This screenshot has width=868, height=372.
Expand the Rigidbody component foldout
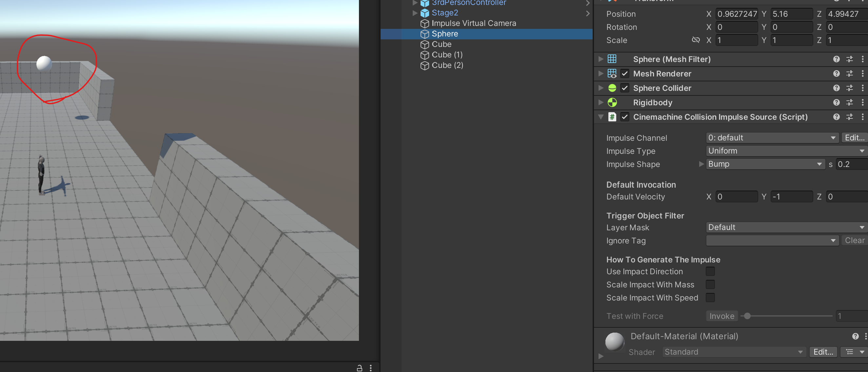tap(601, 103)
